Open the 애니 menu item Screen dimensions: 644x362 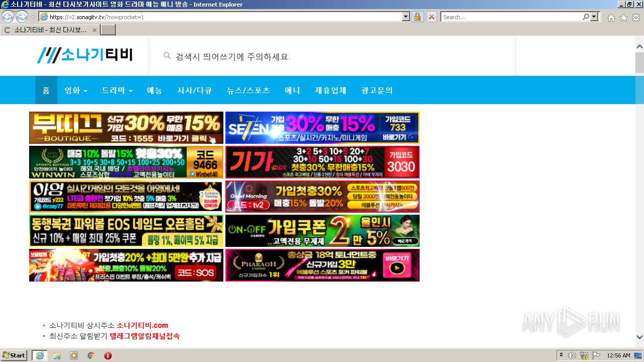tap(292, 90)
